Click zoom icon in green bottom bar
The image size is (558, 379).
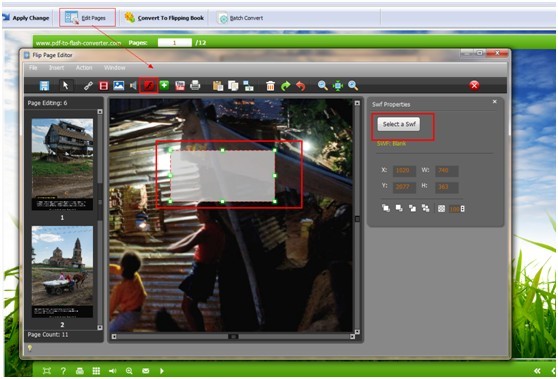click(x=129, y=371)
